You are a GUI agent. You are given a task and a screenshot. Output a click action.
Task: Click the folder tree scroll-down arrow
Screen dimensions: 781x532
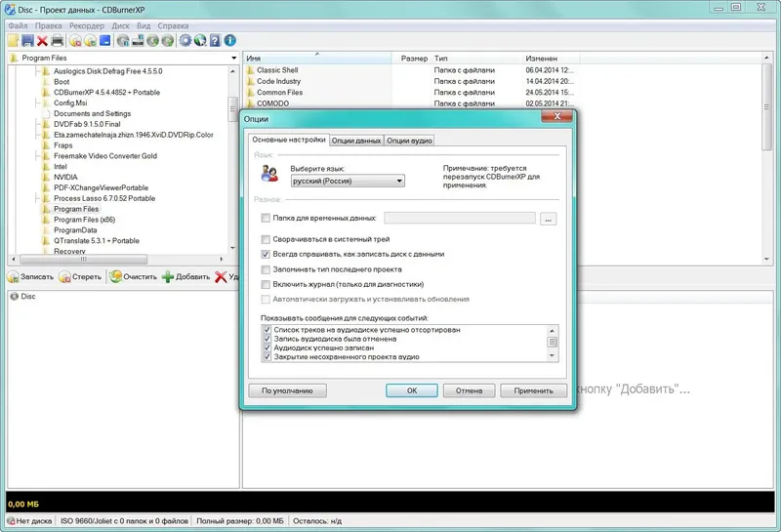pyautogui.click(x=232, y=248)
